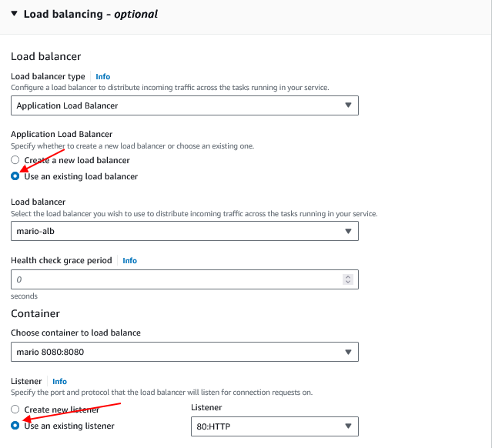Image resolution: width=492 pixels, height=448 pixels.
Task: Increase health check grace period with up arrow
Action: click(x=348, y=276)
